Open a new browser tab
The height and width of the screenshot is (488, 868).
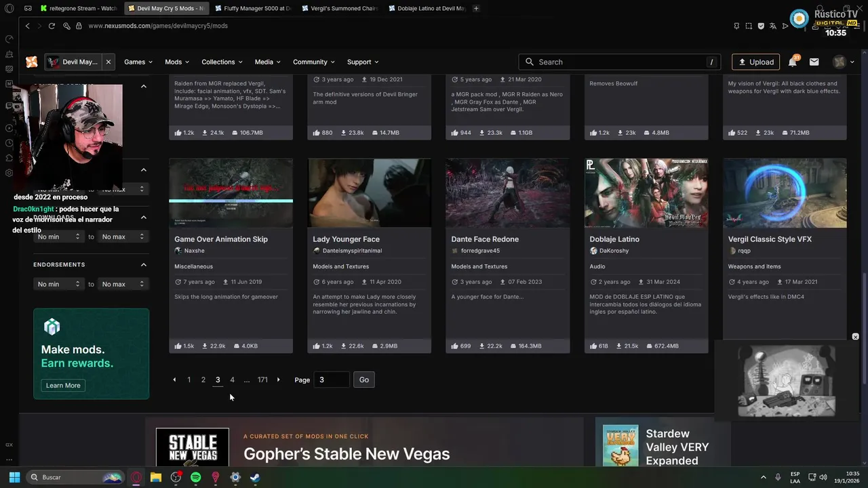pos(476,8)
